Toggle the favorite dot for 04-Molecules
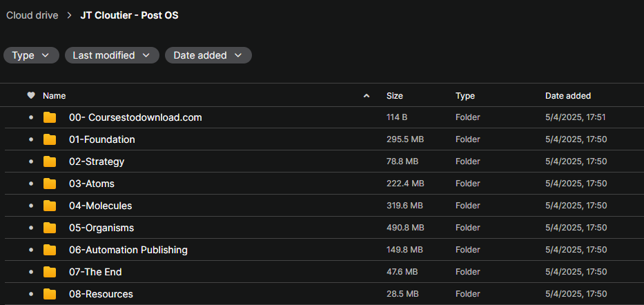This screenshot has height=305, width=644. tap(30, 206)
